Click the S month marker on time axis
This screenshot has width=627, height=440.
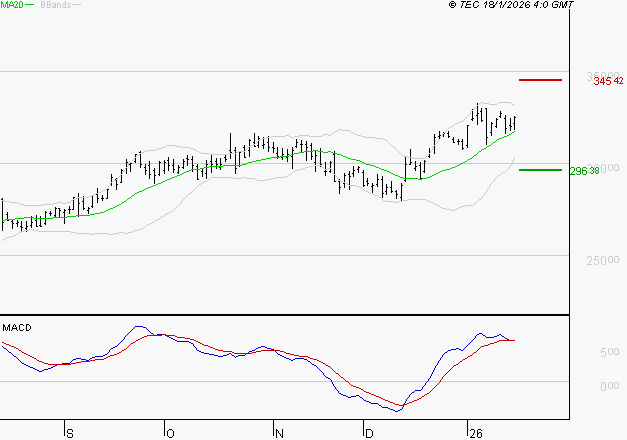[70, 434]
